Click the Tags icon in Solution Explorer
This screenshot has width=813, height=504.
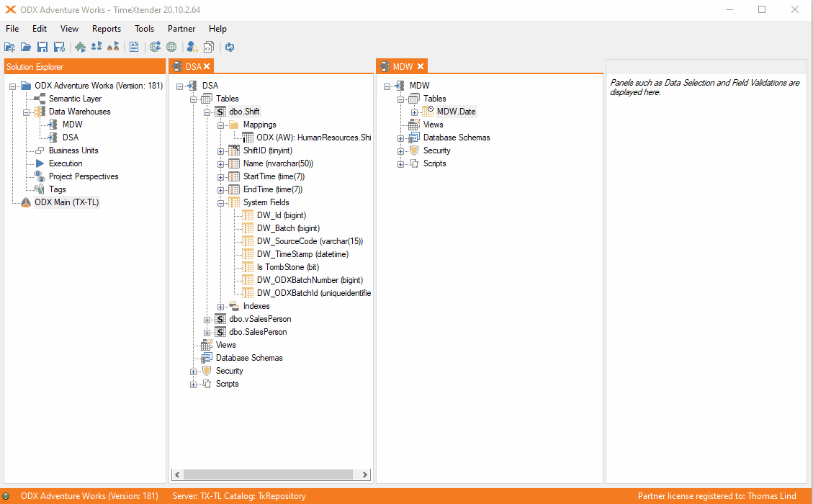pyautogui.click(x=40, y=189)
